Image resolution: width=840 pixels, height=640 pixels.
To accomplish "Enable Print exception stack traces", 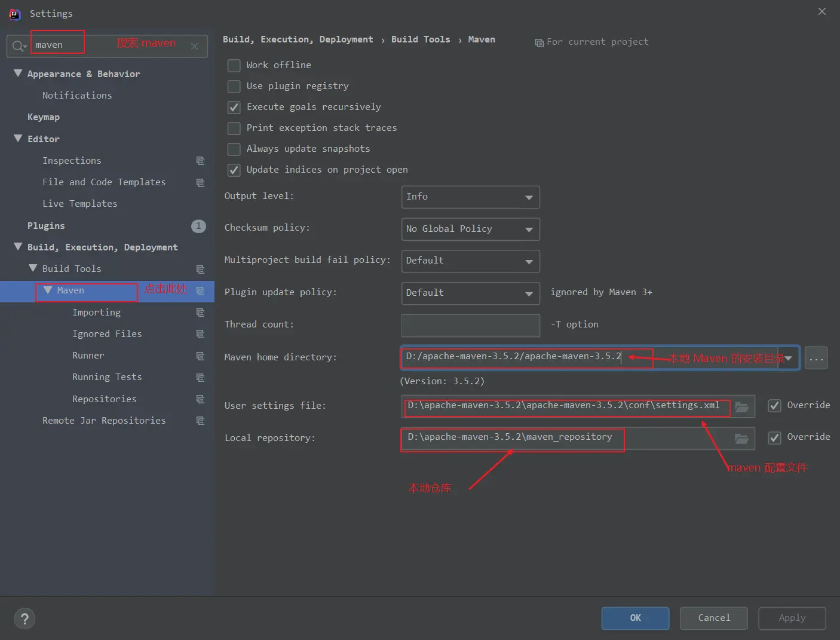I will 234,128.
